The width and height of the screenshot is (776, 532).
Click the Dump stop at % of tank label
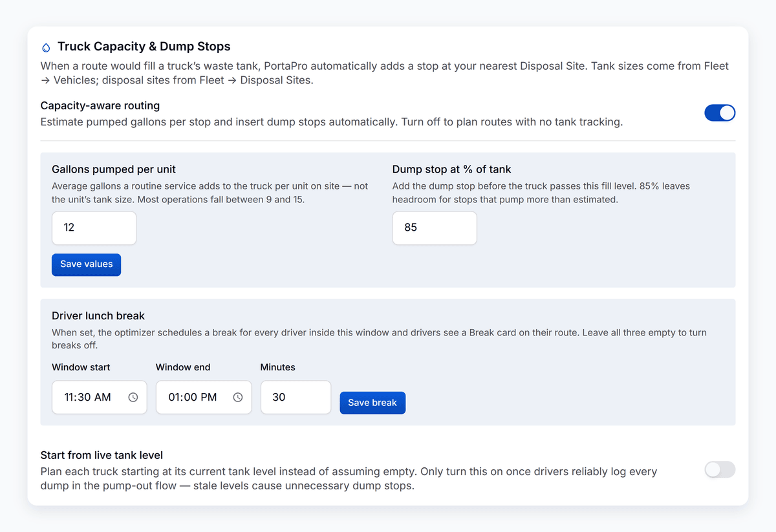(452, 169)
